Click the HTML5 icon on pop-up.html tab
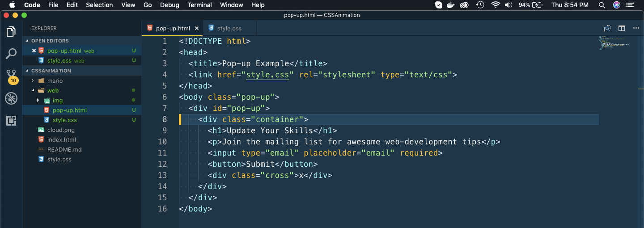 pyautogui.click(x=150, y=28)
